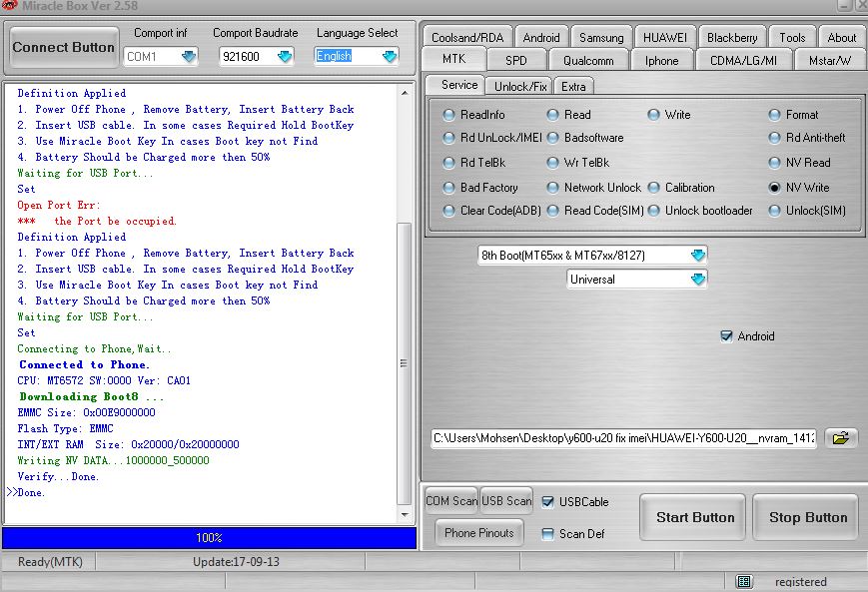Open the About tab
868x592 pixels.
(x=841, y=38)
